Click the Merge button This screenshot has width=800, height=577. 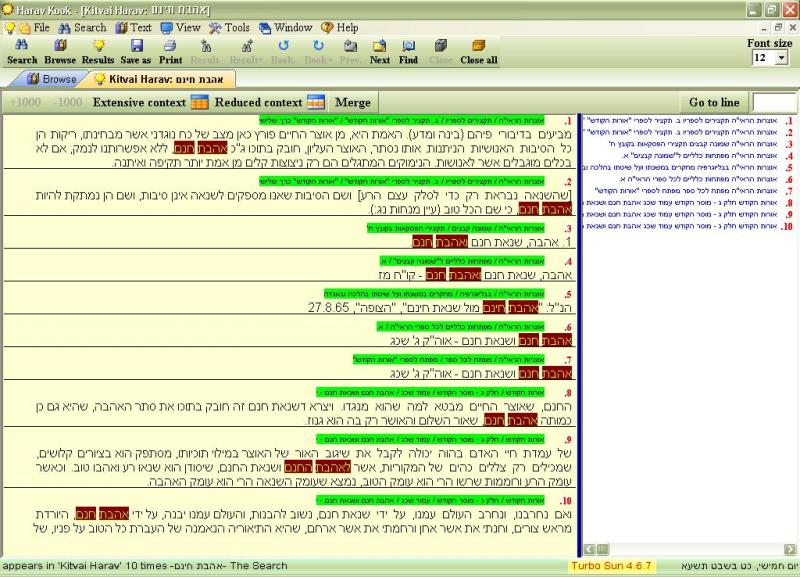[x=352, y=102]
